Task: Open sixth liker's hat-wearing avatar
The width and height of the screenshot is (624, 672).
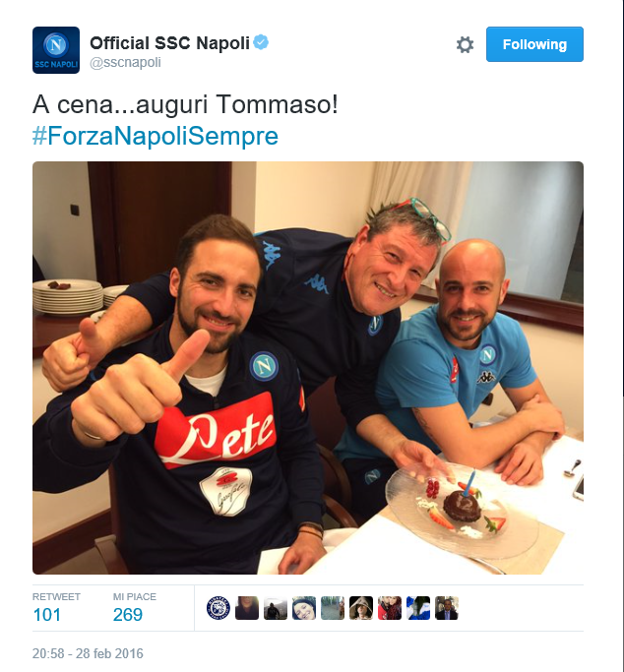Action: (x=361, y=608)
